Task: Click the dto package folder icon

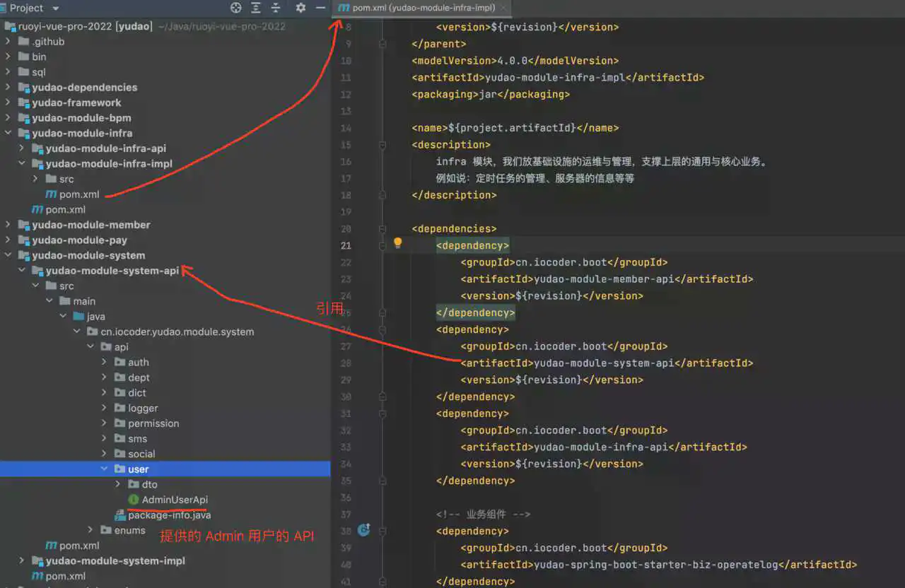Action: coord(134,484)
